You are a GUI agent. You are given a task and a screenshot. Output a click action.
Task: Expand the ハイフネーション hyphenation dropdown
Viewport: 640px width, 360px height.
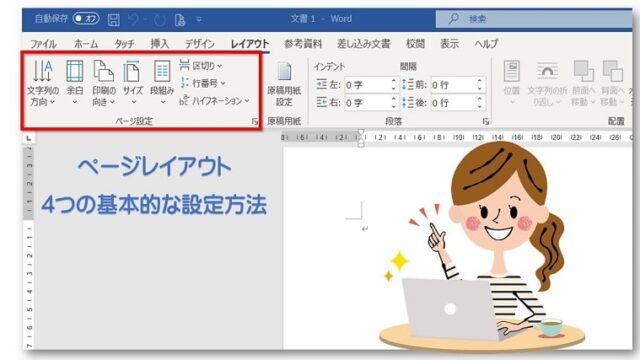(x=214, y=101)
